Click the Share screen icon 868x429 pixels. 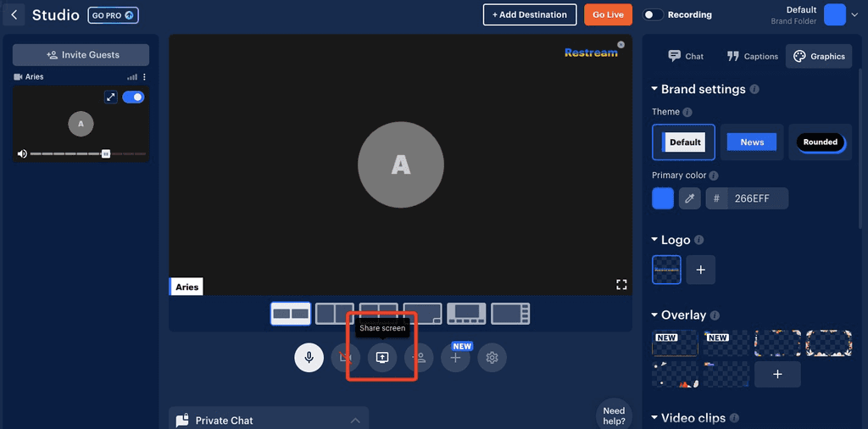[x=382, y=358]
